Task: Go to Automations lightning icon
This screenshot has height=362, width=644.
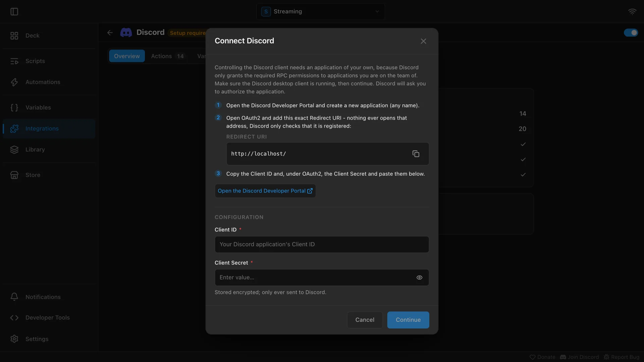Action: (14, 82)
